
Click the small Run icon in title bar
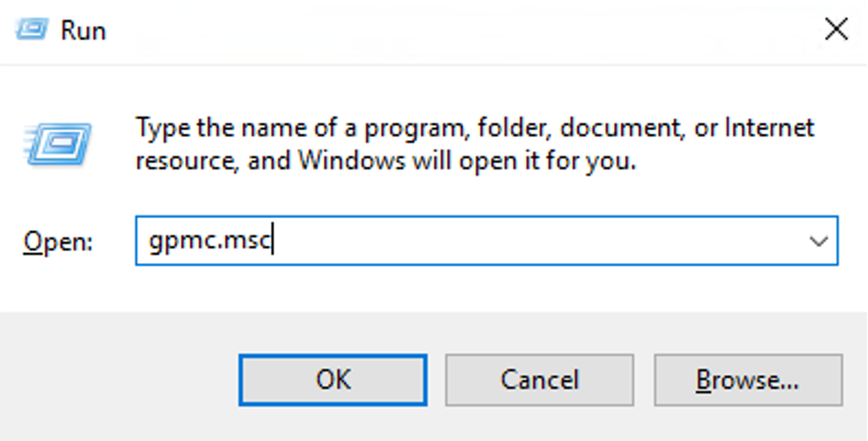coord(31,28)
